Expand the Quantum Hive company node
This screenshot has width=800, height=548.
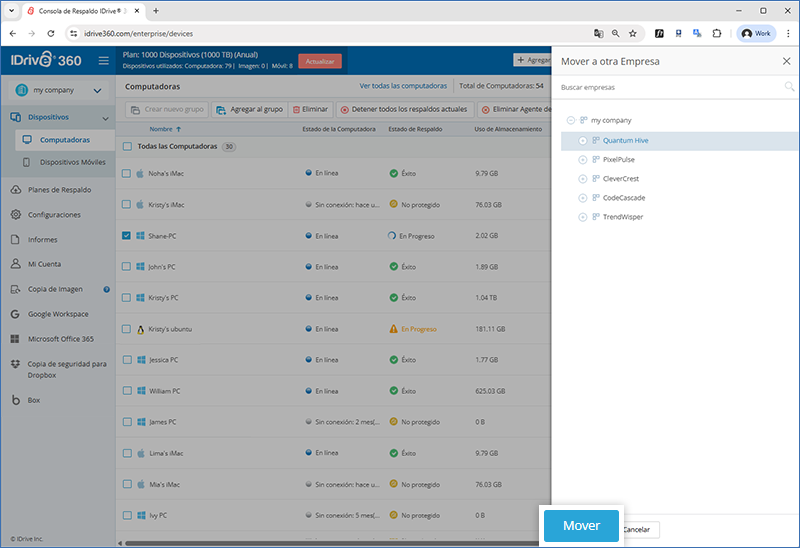[583, 141]
